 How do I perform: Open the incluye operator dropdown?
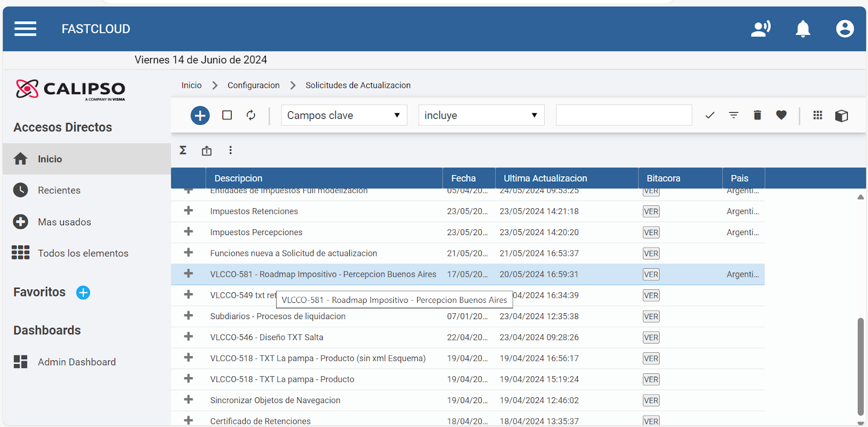481,115
